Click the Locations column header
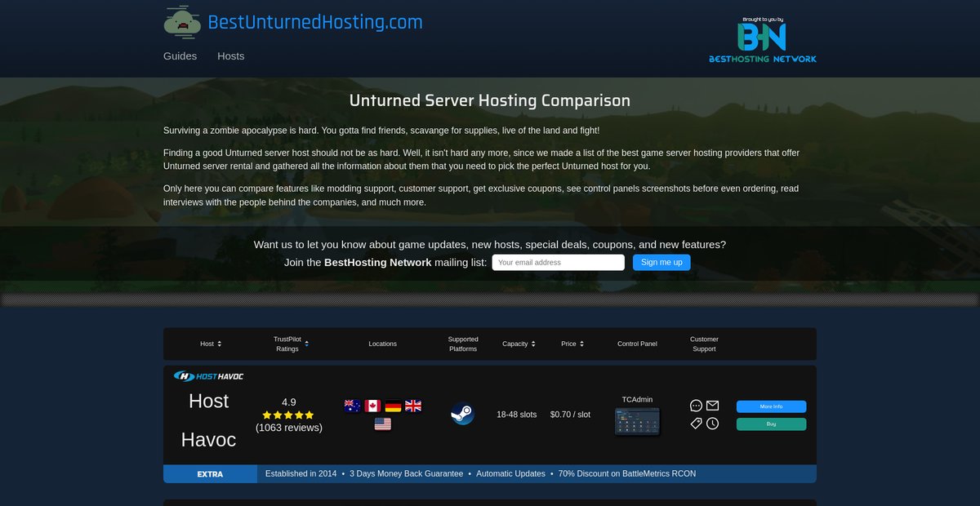 382,344
